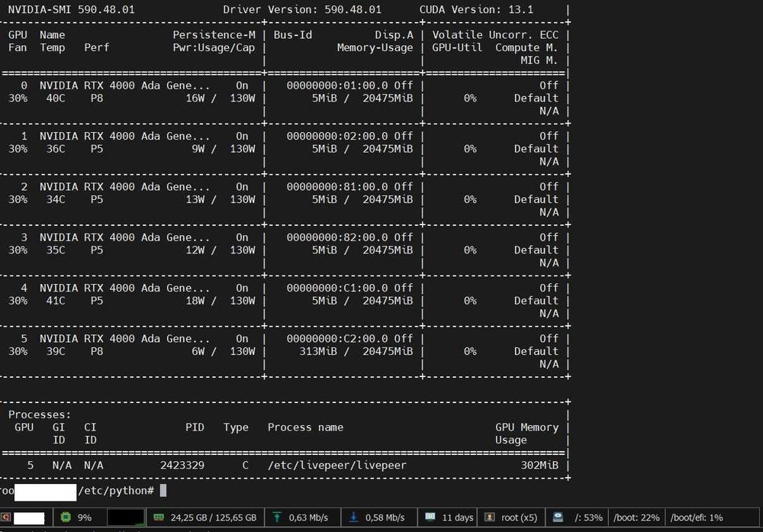This screenshot has height=532, width=763.
Task: Click the 40C temperature of GPU 0
Action: [x=56, y=98]
